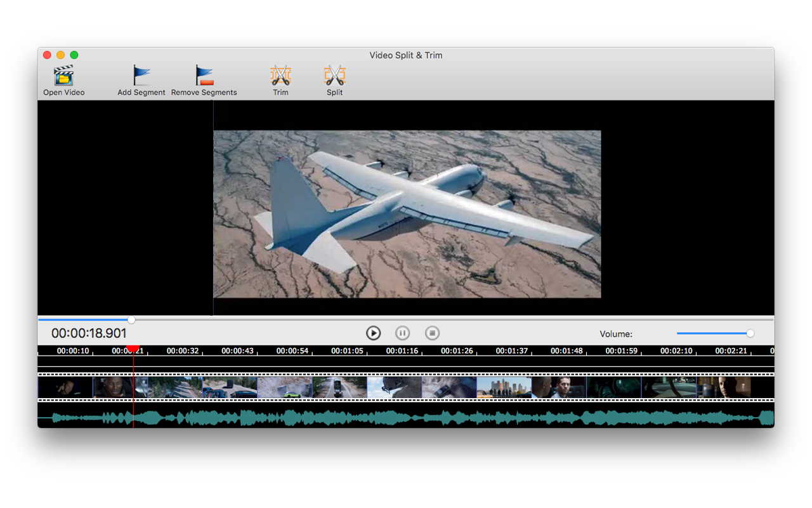Viewport: 812px width, 508px height.
Task: Click the 00:01:05 mark on the ruler
Action: [x=347, y=351]
